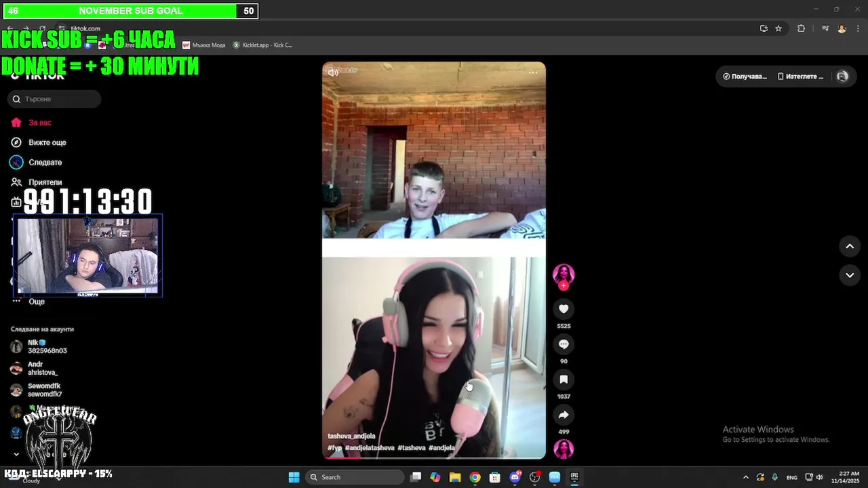Open OBS Studio taskbar icon
This screenshot has width=868, height=488.
click(535, 477)
